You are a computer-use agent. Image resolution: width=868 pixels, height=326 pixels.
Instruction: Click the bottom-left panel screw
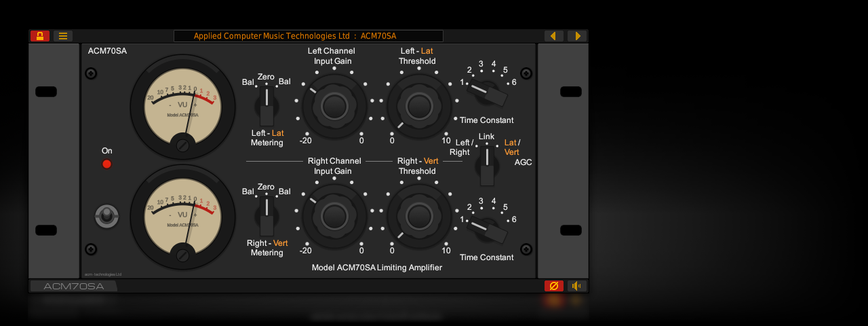click(91, 249)
